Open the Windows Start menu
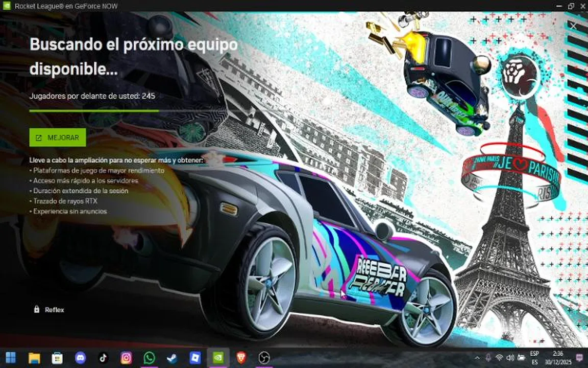 11,358
